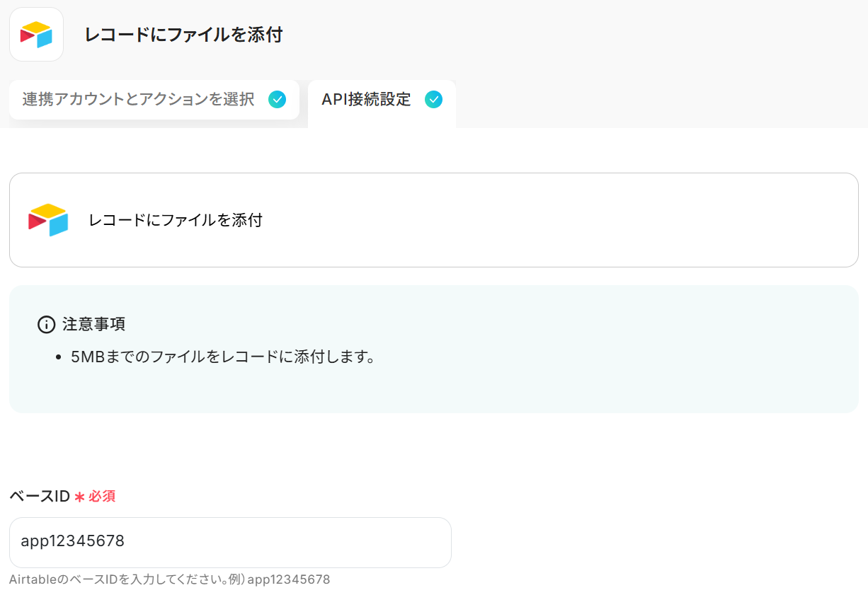
Task: Click empty space in the action card
Action: [566, 220]
